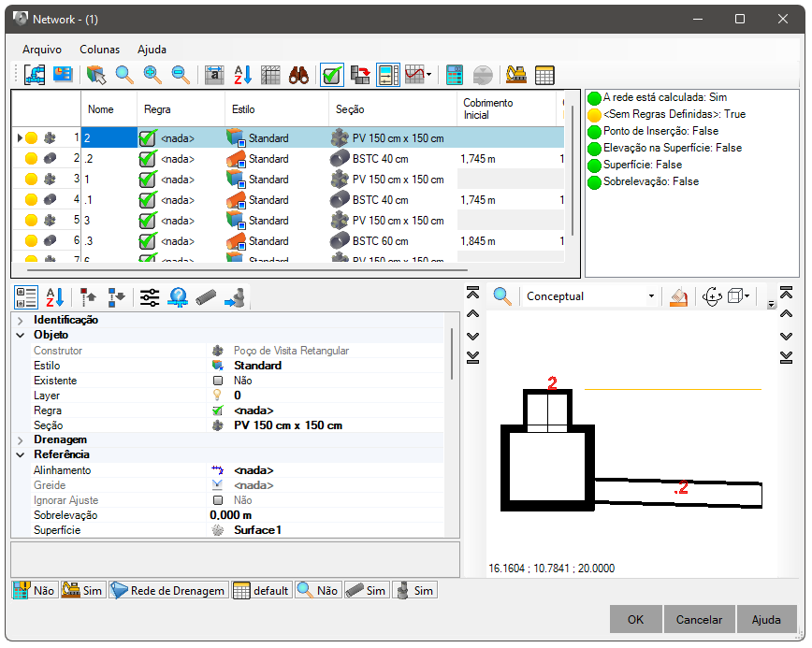Click the calculator icon in top toolbar
The image size is (812, 648).
click(x=454, y=75)
